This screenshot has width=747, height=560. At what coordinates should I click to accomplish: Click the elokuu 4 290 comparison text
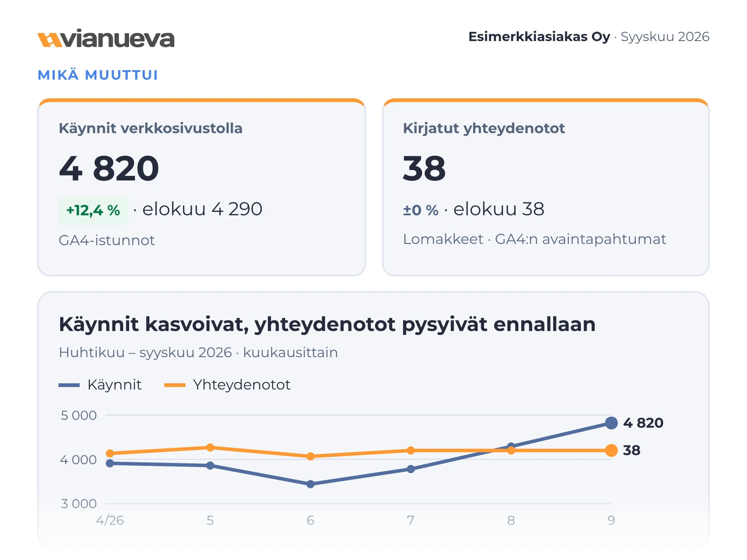(x=202, y=209)
